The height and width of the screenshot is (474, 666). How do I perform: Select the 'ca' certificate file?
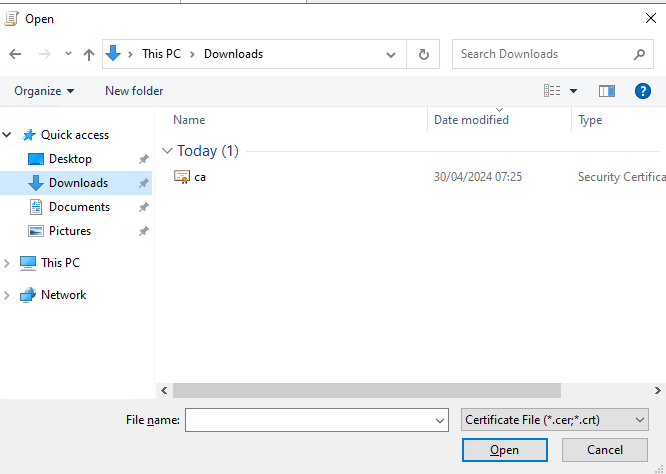click(x=200, y=177)
